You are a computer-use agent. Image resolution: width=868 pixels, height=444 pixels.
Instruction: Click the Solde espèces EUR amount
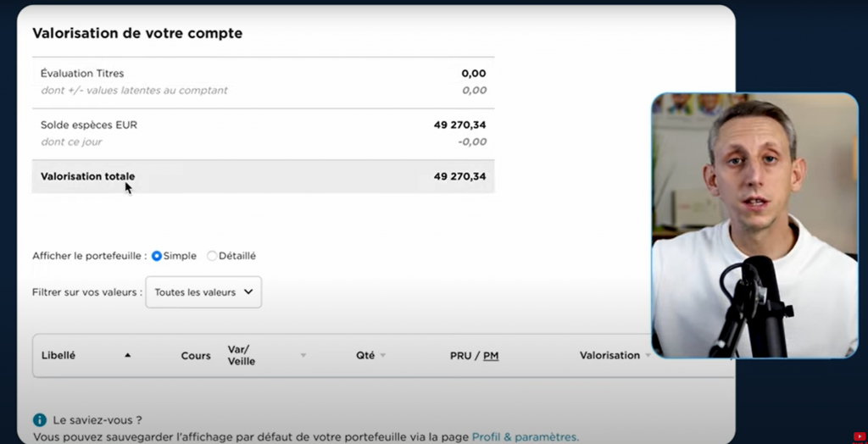pos(459,125)
